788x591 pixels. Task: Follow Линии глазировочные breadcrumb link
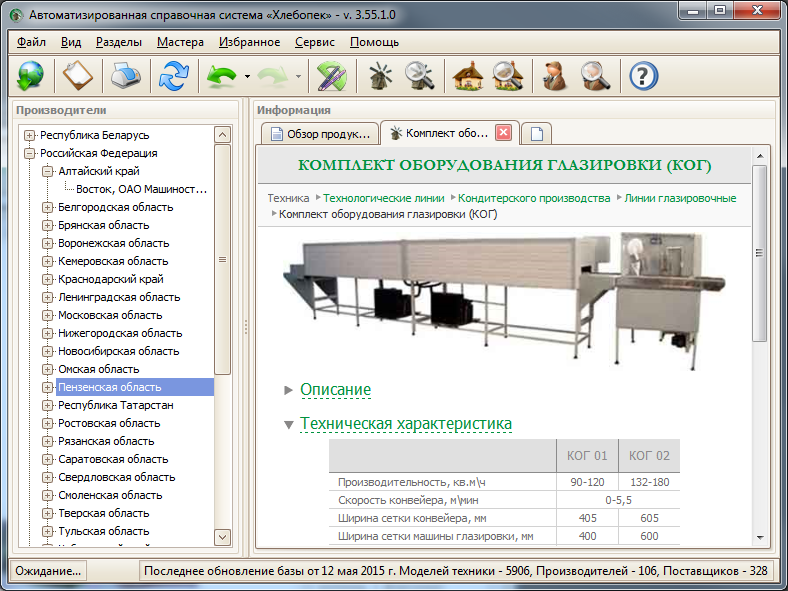point(680,198)
